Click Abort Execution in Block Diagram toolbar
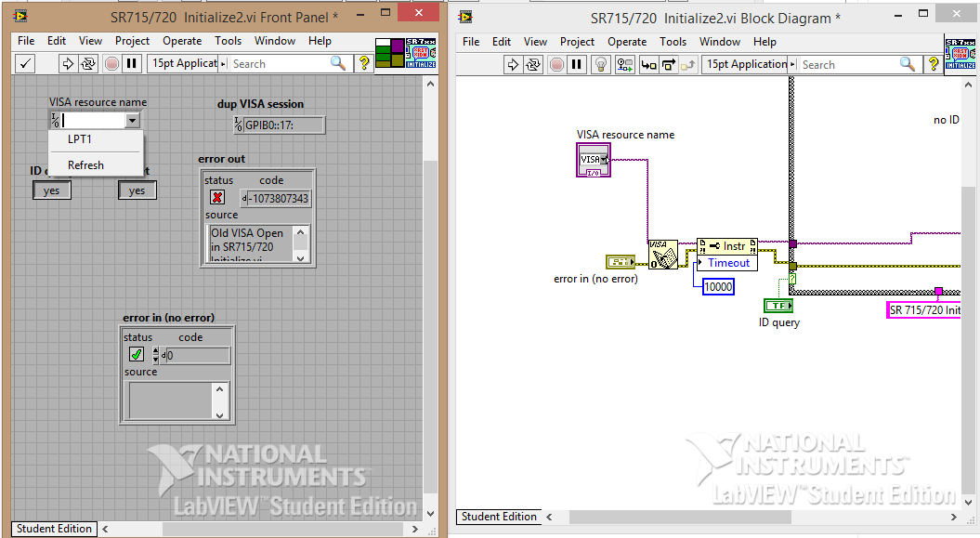 point(556,64)
